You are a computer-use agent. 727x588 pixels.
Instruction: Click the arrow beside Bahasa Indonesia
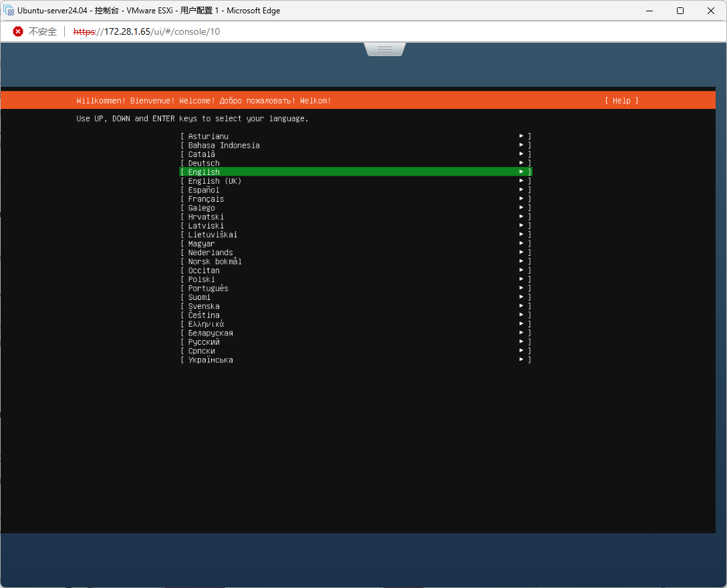click(522, 145)
